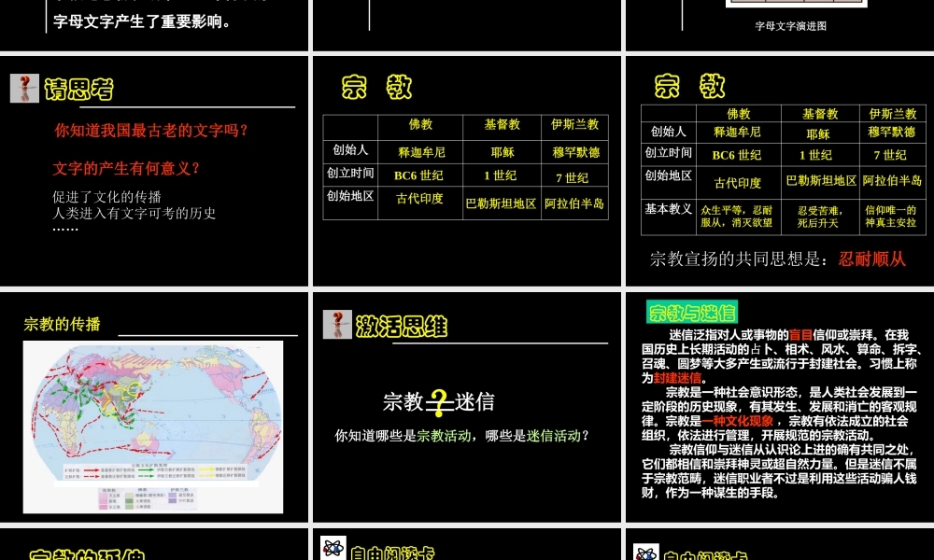
Task: Click the large word 宗教 left of the yellow question mark
Action: click(403, 402)
